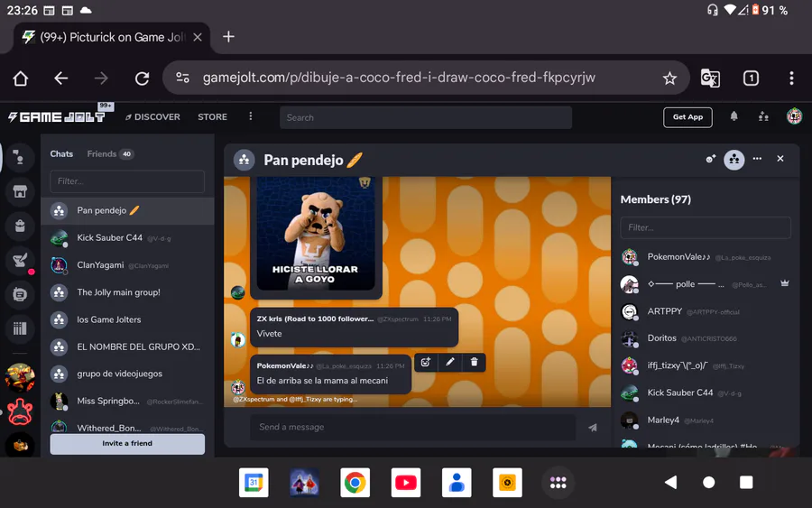The height and width of the screenshot is (508, 812).
Task: Open the Store menu item
Action: 212,117
